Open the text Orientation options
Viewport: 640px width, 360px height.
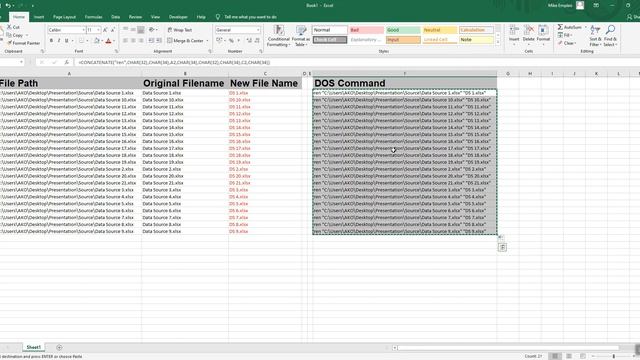(x=153, y=30)
